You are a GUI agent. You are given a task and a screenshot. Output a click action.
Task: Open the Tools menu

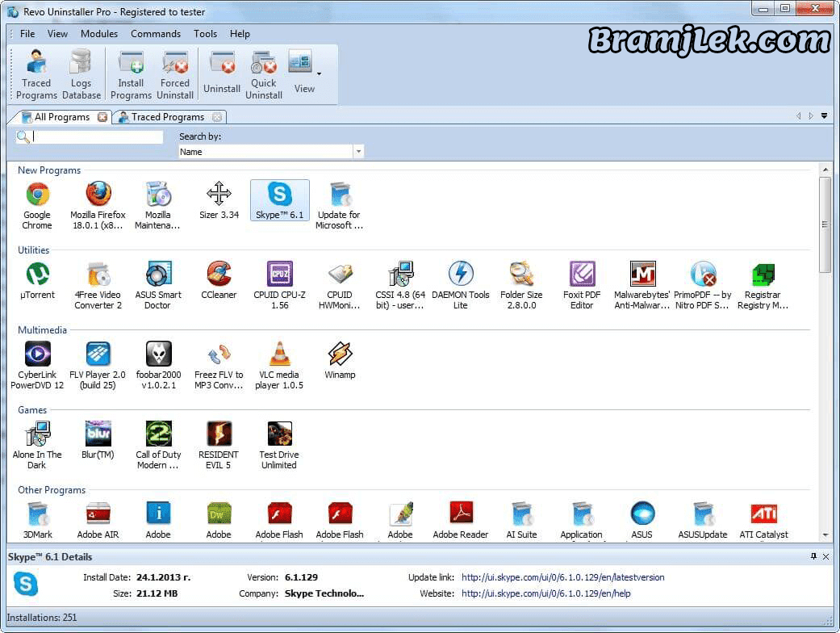(205, 34)
